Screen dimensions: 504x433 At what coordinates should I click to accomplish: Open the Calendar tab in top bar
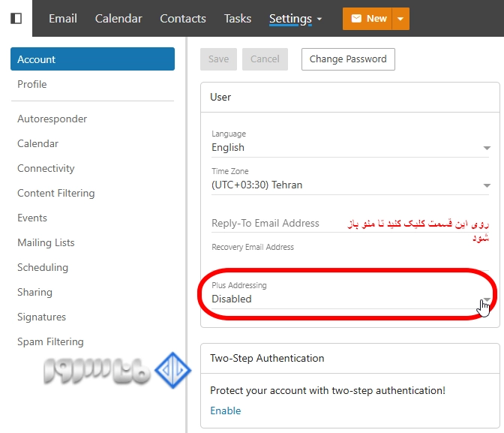[x=118, y=18]
